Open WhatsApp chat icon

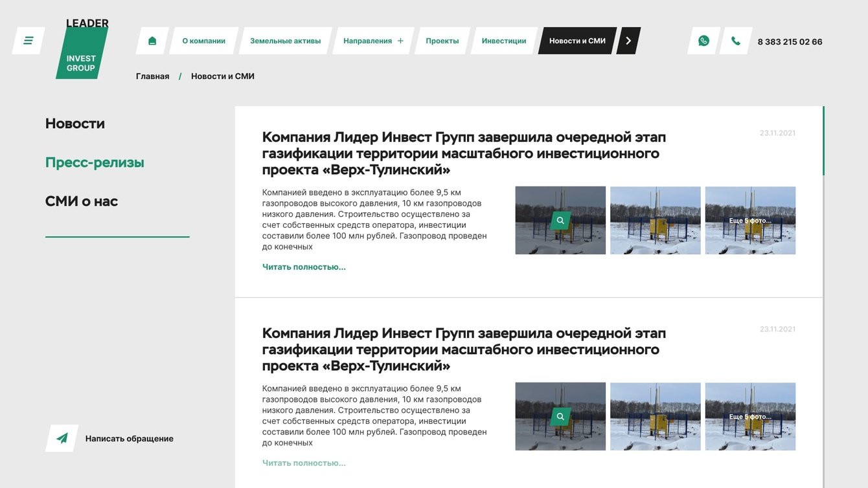pos(703,41)
